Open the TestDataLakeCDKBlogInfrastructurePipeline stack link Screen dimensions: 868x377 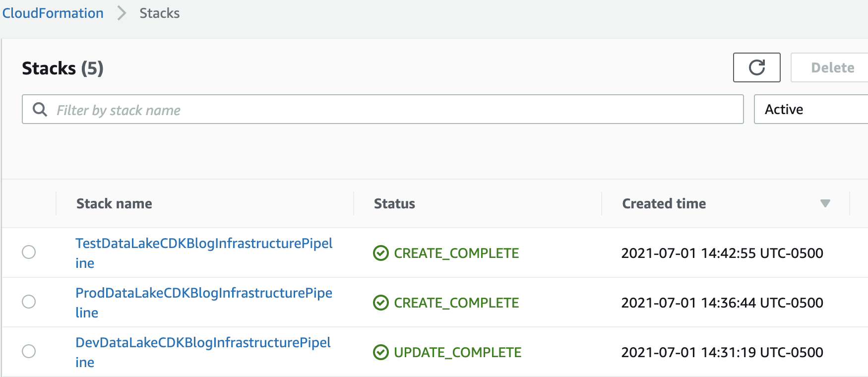203,244
